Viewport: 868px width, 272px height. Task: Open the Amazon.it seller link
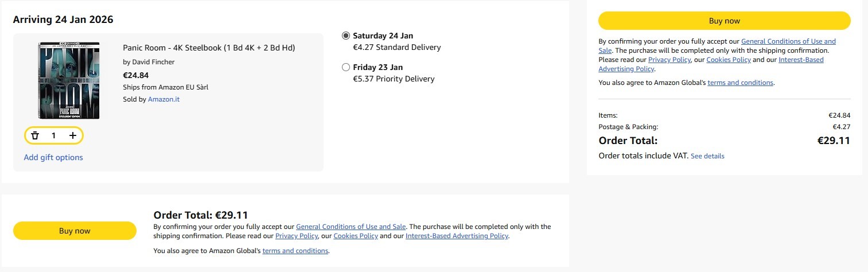(164, 99)
